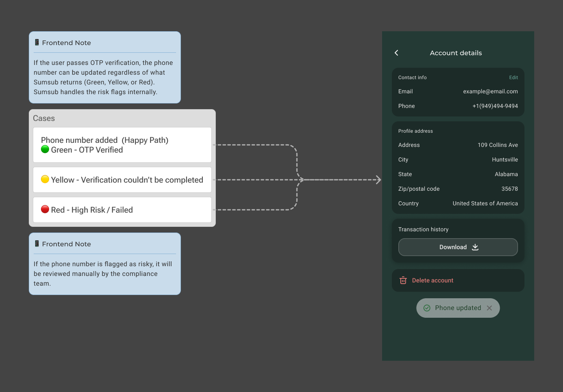Download the transaction history
The image size is (563, 392).
click(x=458, y=247)
